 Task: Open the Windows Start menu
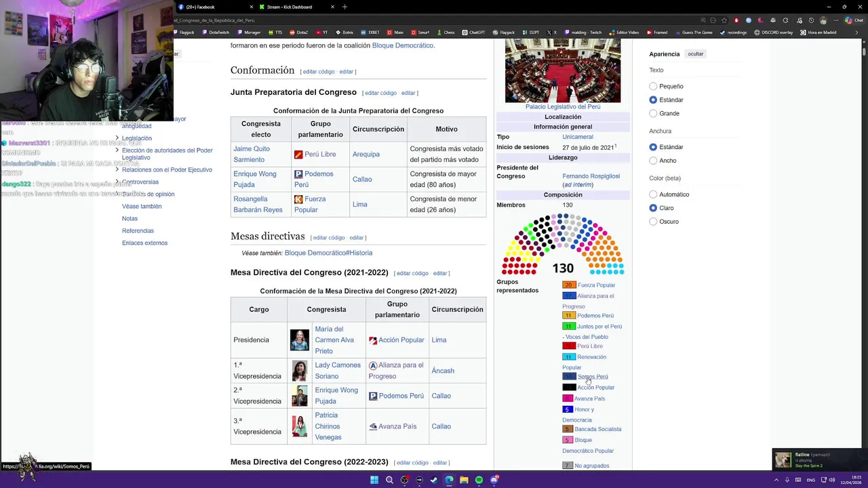coord(374,480)
